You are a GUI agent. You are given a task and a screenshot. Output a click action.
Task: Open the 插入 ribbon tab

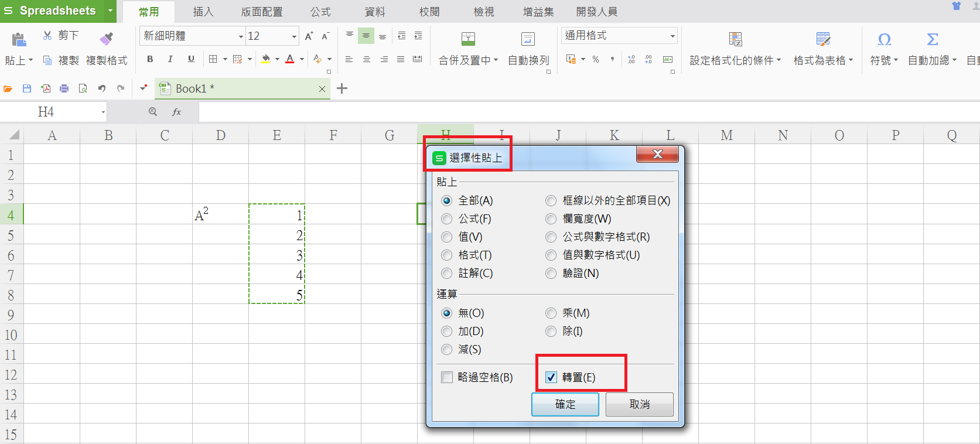[203, 12]
